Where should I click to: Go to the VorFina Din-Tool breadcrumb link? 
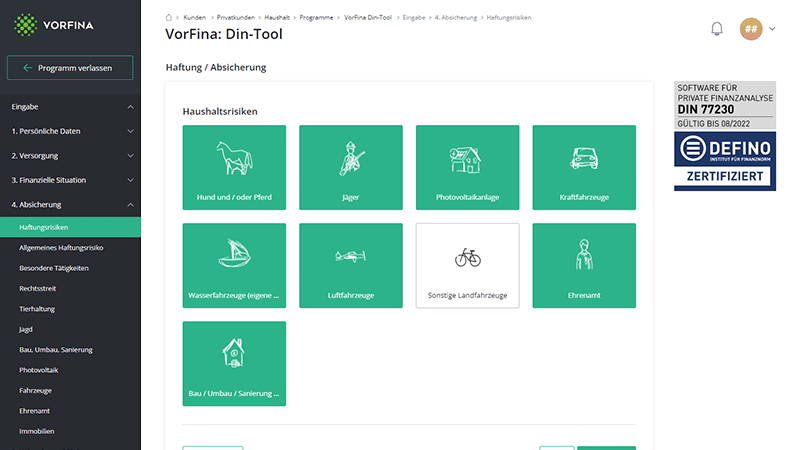(368, 17)
